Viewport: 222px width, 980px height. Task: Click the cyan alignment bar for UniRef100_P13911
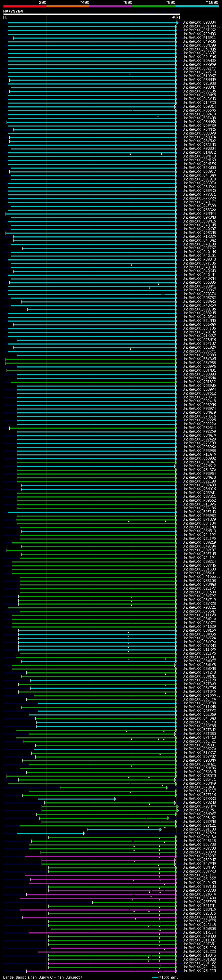[95, 38]
